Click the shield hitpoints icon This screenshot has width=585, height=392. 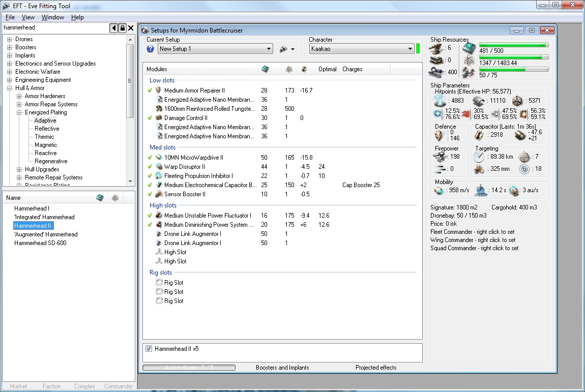(x=440, y=101)
